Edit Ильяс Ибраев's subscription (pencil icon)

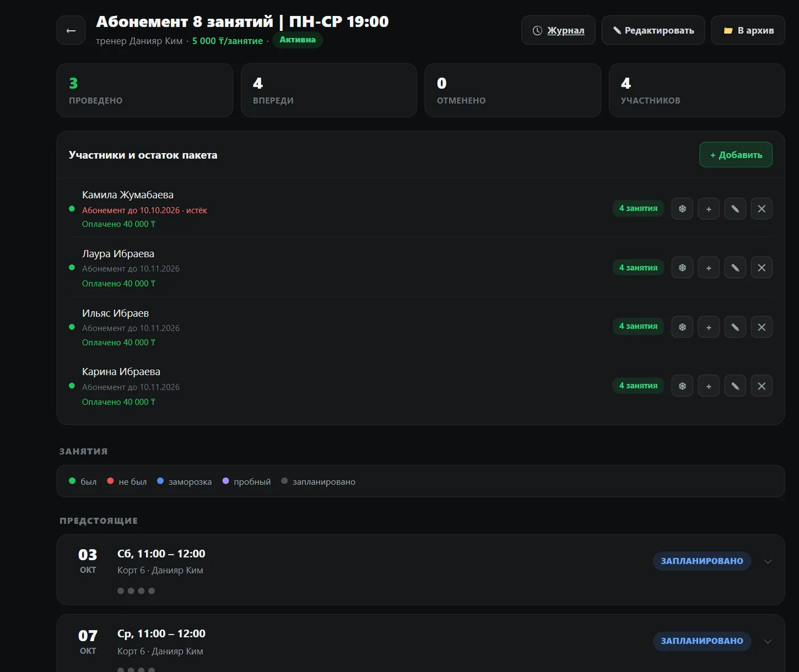(735, 327)
